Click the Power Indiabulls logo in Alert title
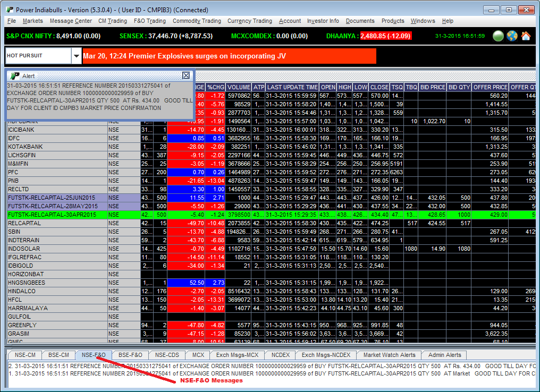The image size is (540, 392). [x=15, y=76]
